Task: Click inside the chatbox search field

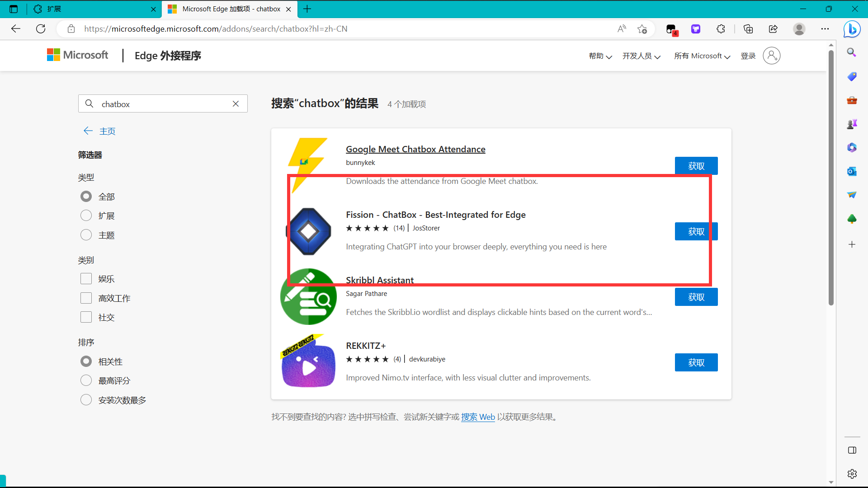Action: (x=163, y=104)
